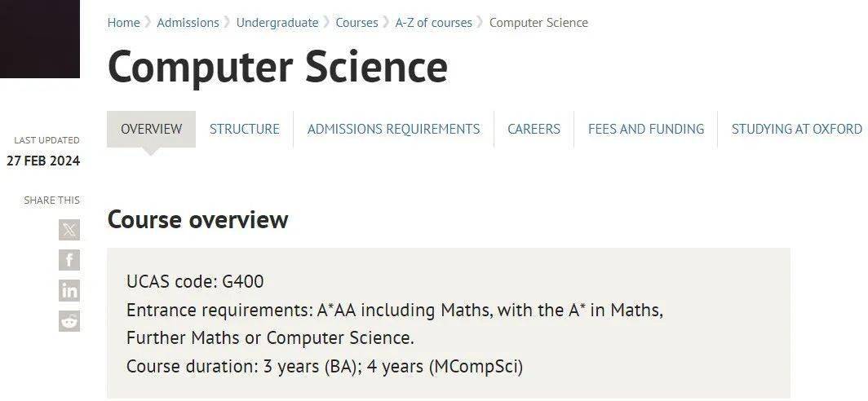Share this page on X (Twitter)
The height and width of the screenshot is (401, 868).
click(x=69, y=230)
